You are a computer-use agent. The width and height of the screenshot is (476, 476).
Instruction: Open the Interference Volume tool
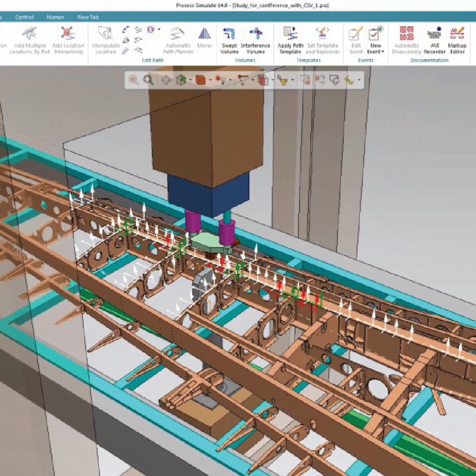coord(255,39)
